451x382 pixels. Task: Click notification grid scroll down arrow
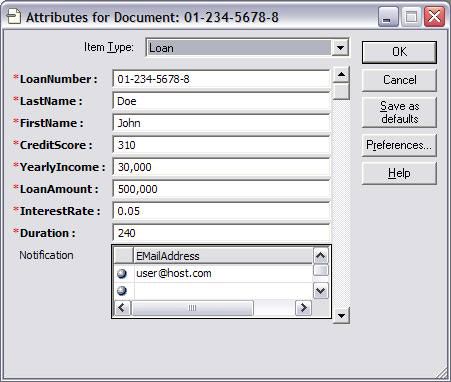(321, 291)
